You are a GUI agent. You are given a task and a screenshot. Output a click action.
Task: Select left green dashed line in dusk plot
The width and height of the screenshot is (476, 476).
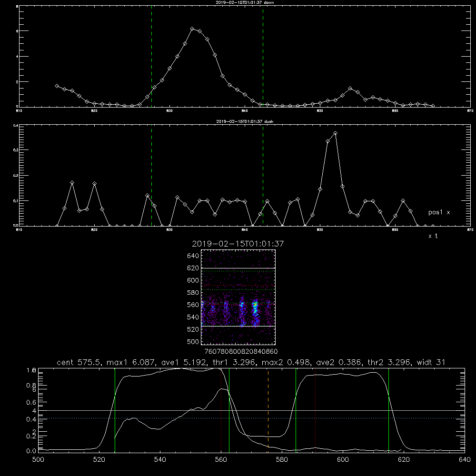tap(151, 175)
